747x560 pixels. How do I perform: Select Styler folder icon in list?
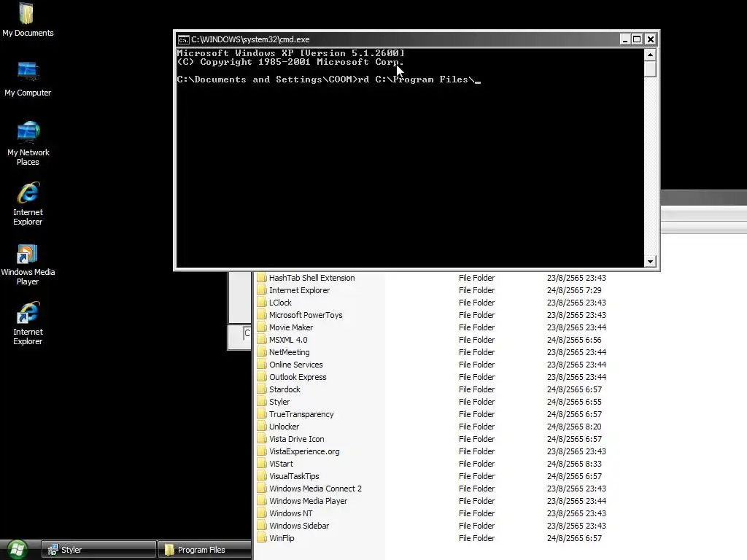coord(262,402)
